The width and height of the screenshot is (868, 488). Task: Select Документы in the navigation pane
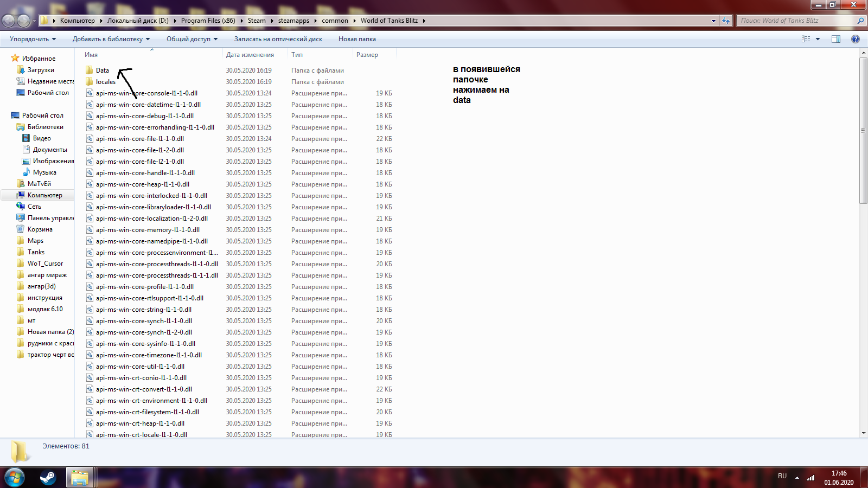50,150
